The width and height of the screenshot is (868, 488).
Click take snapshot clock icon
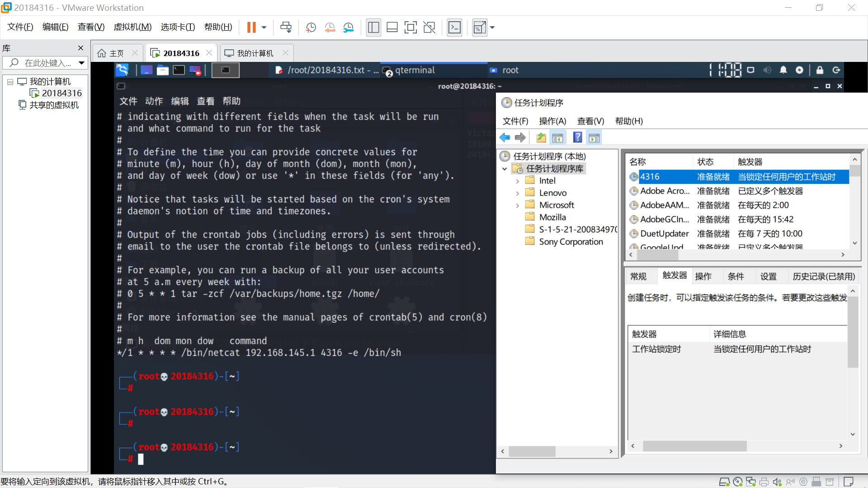pos(311,28)
